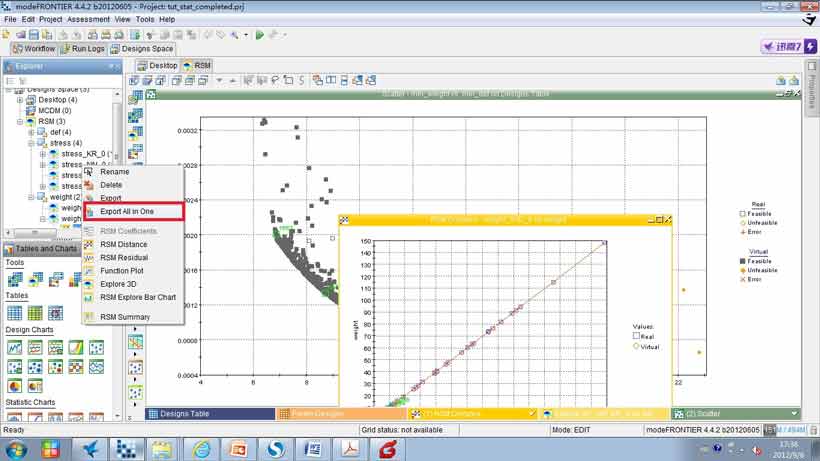The image size is (820, 461).
Task: Open the File menu
Action: pos(10,19)
